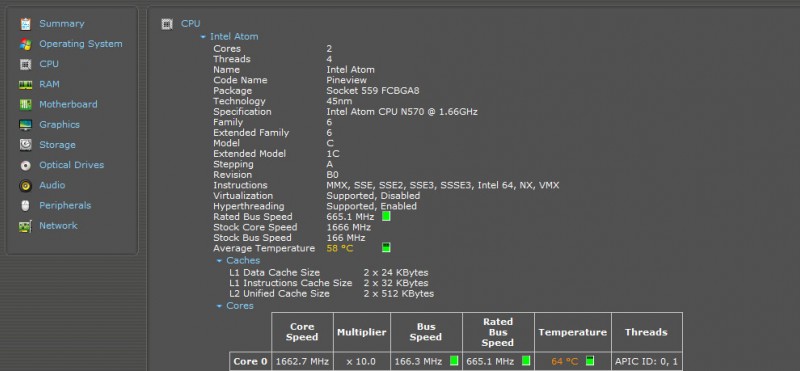Go to the RAM section
The image size is (800, 371).
[49, 84]
